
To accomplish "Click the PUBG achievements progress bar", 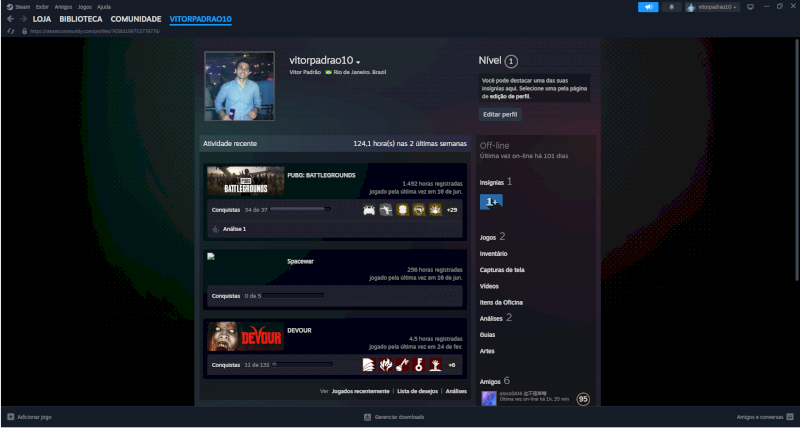I will coord(301,209).
